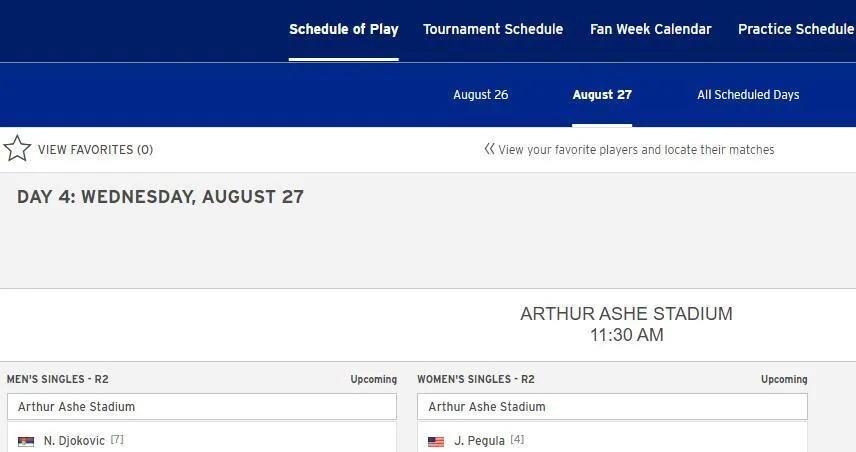Go to Practice Schedule tab
Screen dimensions: 856x452
795,29
